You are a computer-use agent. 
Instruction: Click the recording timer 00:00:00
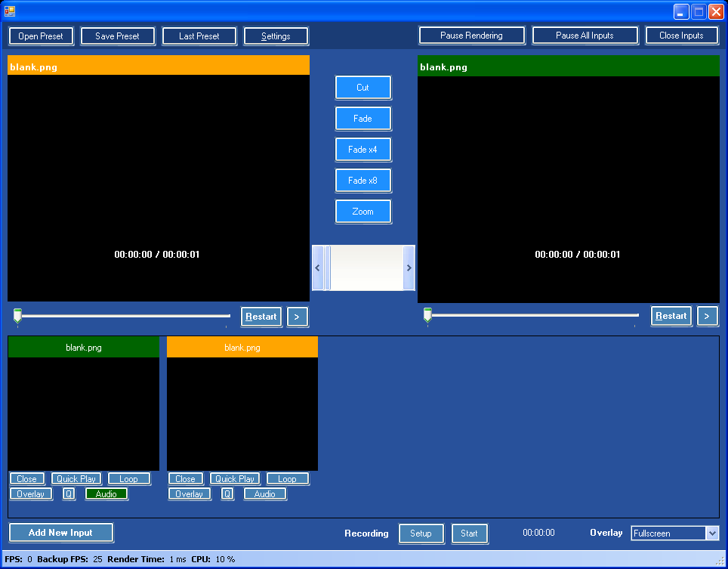[x=538, y=533]
